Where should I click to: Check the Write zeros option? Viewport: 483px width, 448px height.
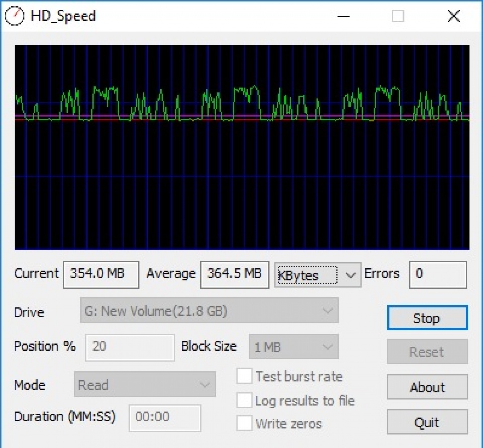[245, 423]
